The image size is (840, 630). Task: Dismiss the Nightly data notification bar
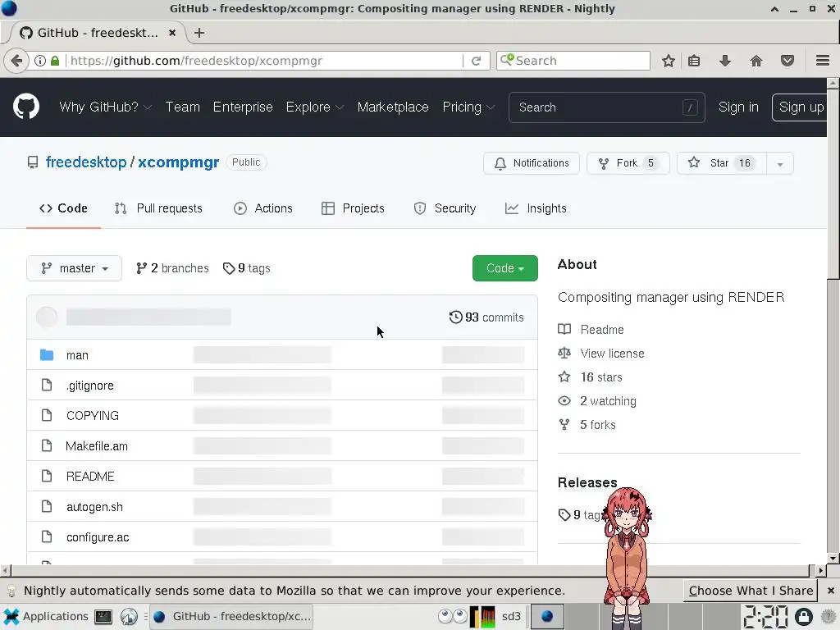pyautogui.click(x=830, y=591)
